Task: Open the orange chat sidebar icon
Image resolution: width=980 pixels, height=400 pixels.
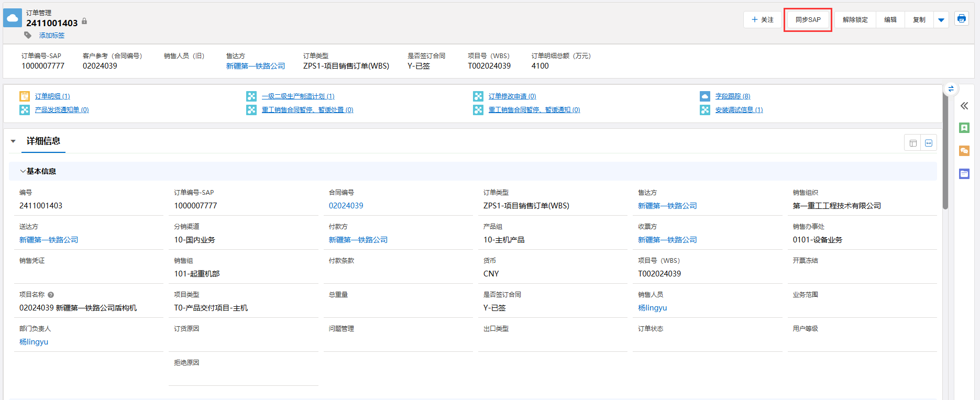Action: coord(964,151)
